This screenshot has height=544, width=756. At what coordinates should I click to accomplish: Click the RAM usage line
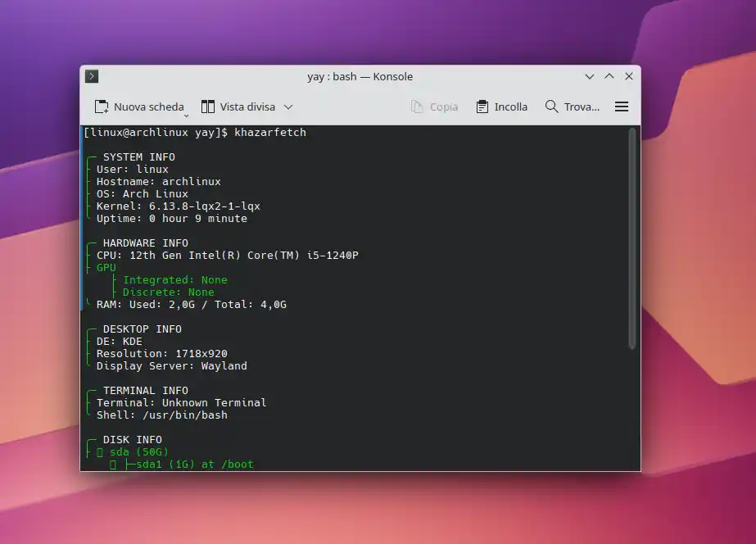point(192,304)
